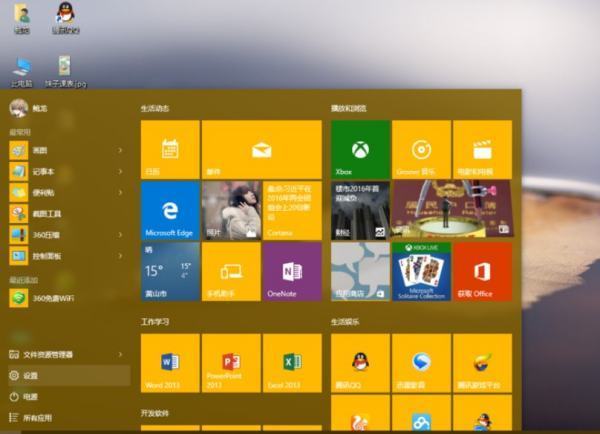Open the 迅雷影音 player tile
The image size is (600, 434).
(421, 363)
